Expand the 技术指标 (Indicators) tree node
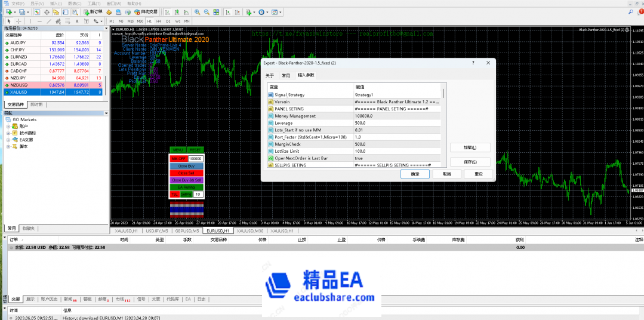 pos(8,133)
